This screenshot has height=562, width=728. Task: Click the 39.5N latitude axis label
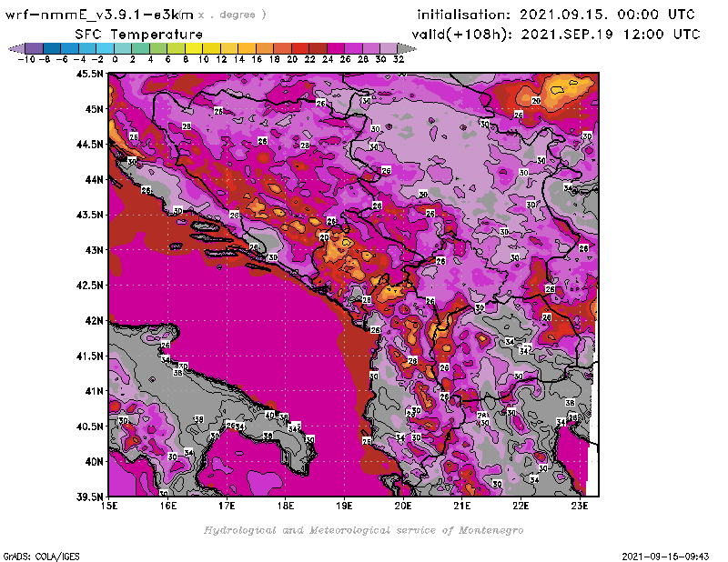[x=90, y=497]
